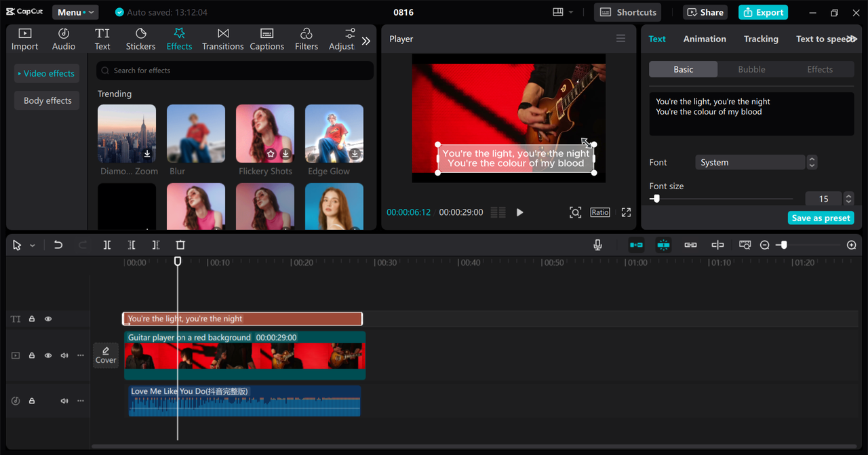Expand more text panel tabs arrow
Screen dimensions: 868x455
[x=853, y=39]
